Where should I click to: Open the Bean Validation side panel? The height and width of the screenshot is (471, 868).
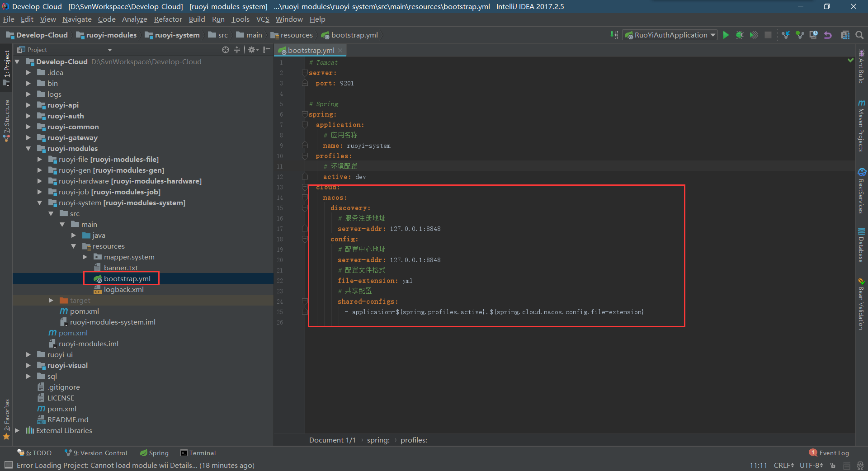[861, 304]
